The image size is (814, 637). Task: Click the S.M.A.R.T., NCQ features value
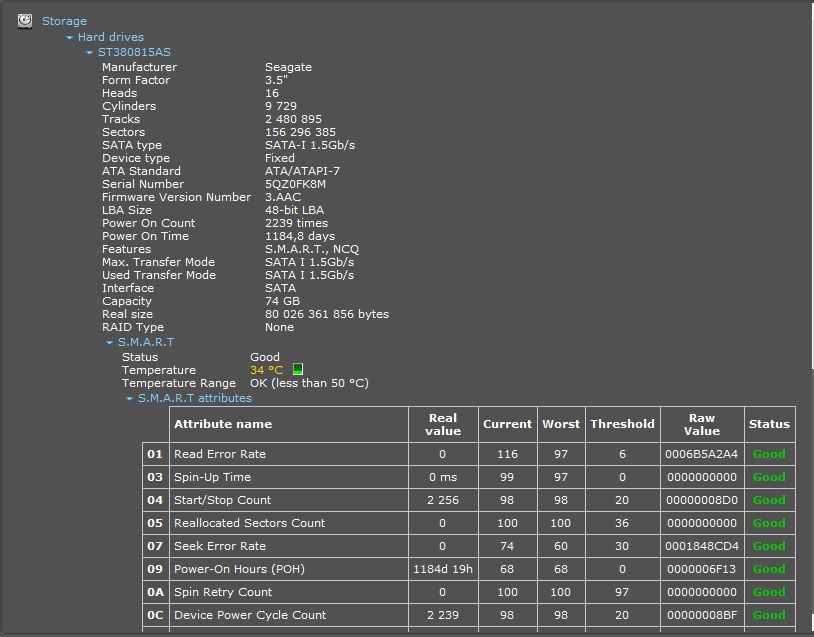pyautogui.click(x=312, y=249)
